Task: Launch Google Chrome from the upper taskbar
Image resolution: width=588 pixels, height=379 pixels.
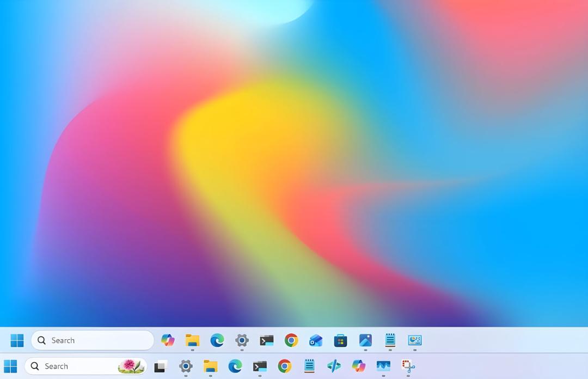Action: (x=291, y=340)
